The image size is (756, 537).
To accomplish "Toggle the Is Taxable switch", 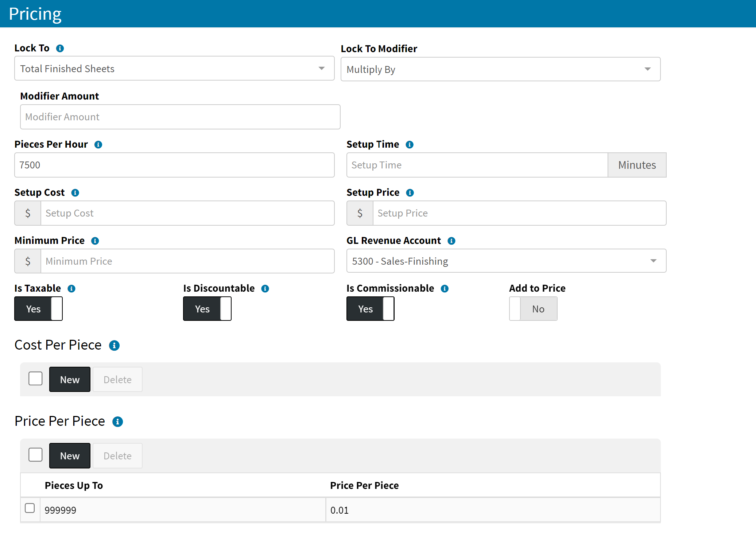I will [x=38, y=308].
